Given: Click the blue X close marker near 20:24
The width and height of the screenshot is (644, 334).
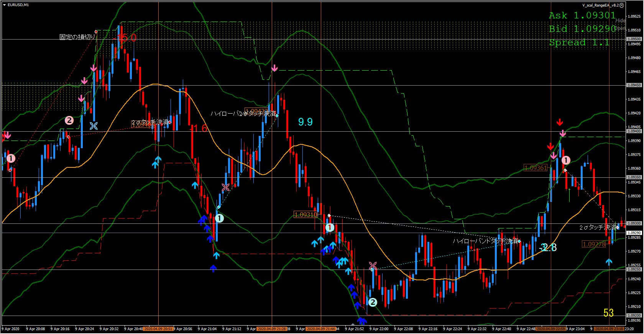Looking at the screenshot, I should (94, 126).
